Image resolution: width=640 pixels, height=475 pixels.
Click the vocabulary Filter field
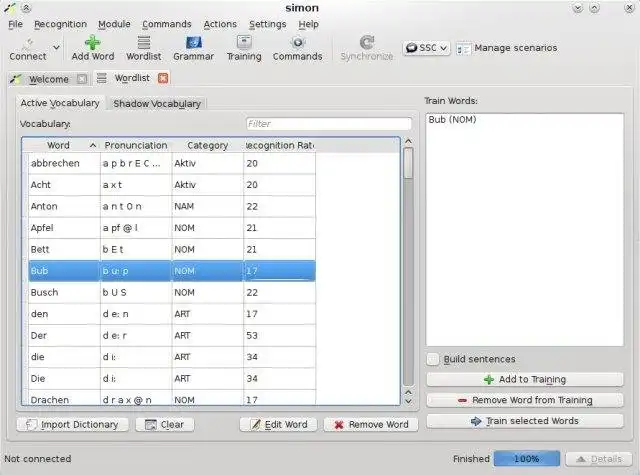tap(329, 124)
